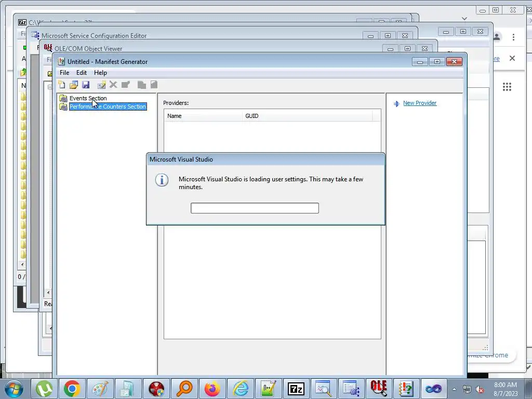Screen dimensions: 532x399
Task: Dismiss the Chrome notification bar with X
Action: (512, 58)
